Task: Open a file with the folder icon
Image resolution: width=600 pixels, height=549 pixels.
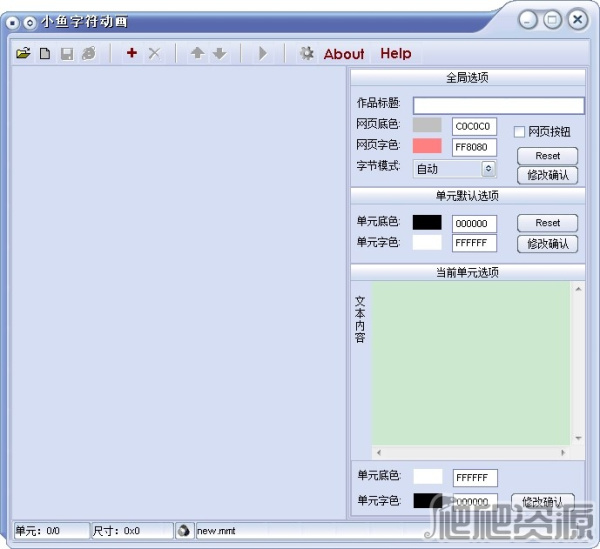Action: [23, 53]
